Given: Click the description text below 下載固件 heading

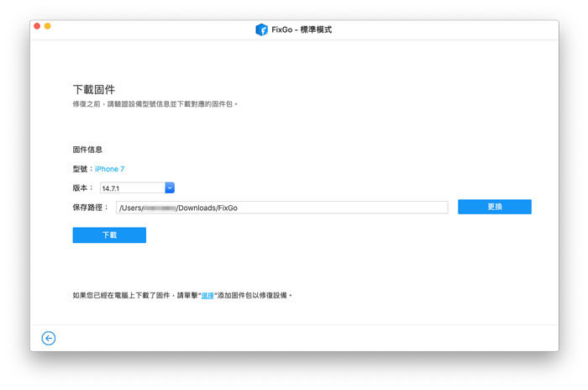Looking at the screenshot, I should coord(155,104).
